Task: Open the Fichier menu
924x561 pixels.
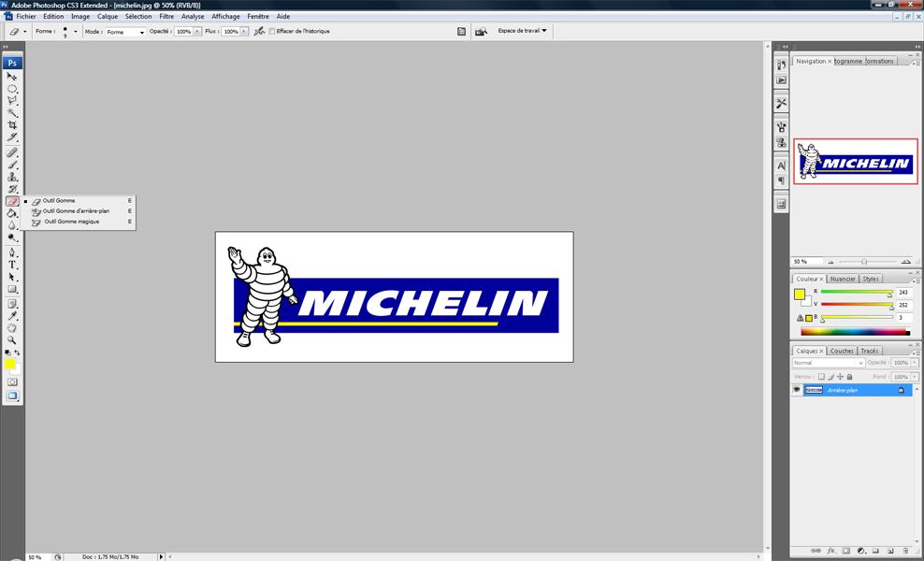Action: click(26, 17)
